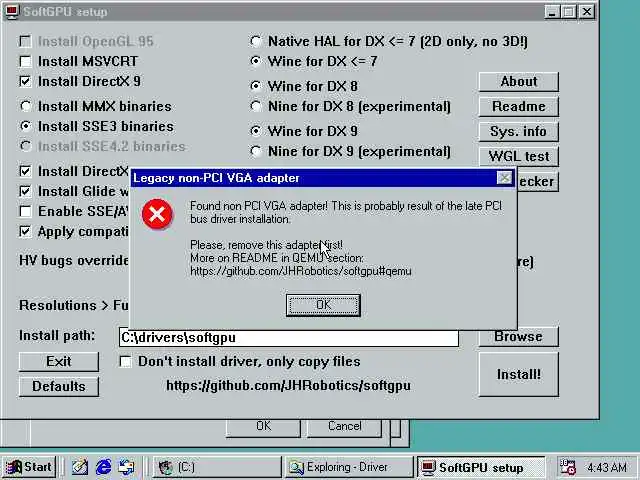
Task: Select Wine for DX 8 radio
Action: pos(256,86)
